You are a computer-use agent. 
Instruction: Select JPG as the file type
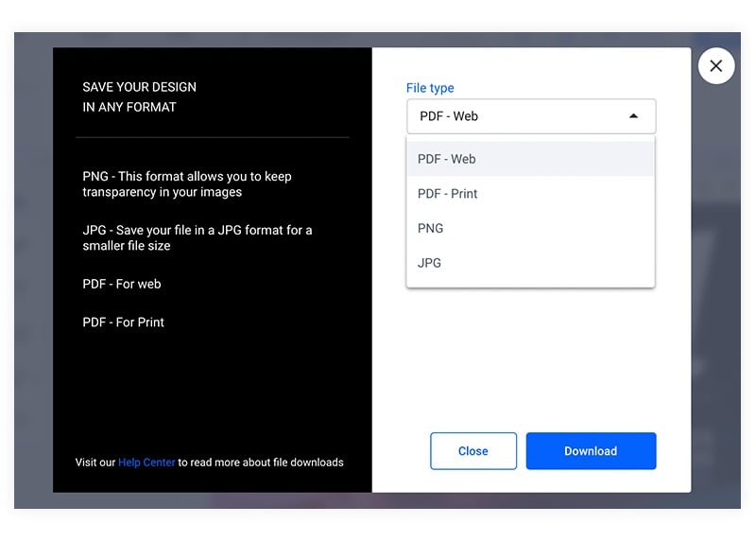tap(530, 263)
